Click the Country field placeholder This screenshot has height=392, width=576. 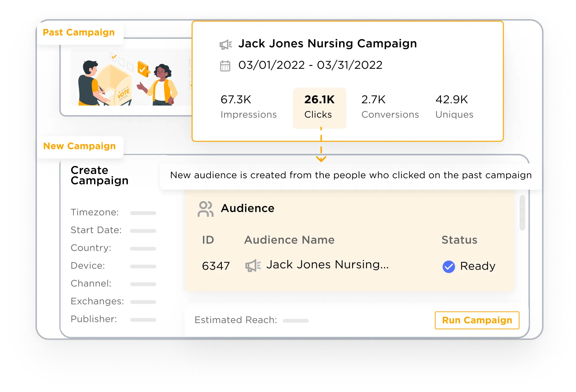coord(143,248)
